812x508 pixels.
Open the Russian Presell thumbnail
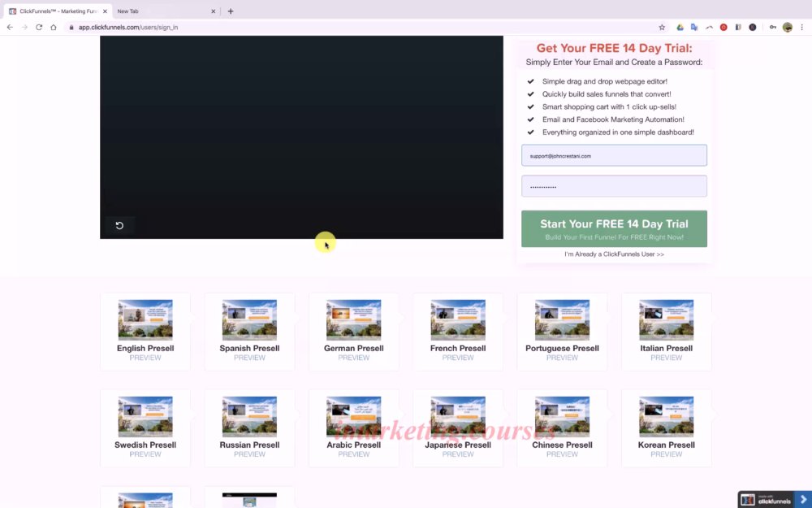[249, 416]
